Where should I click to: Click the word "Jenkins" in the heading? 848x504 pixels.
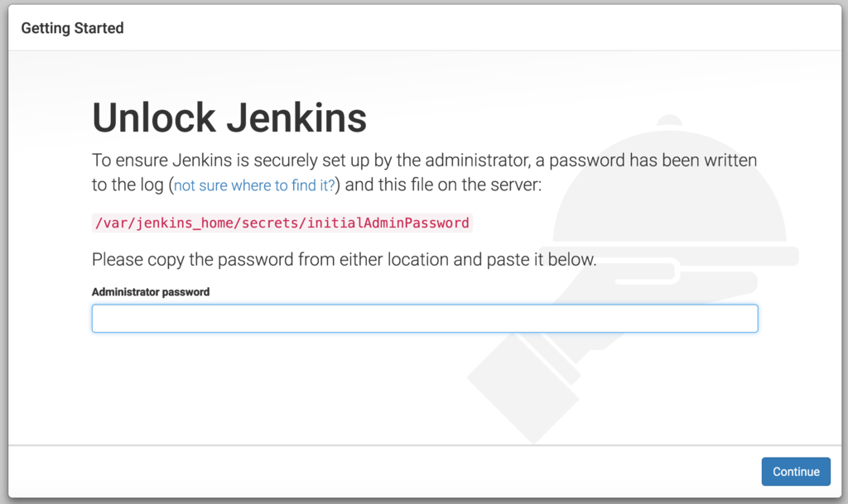(296, 118)
